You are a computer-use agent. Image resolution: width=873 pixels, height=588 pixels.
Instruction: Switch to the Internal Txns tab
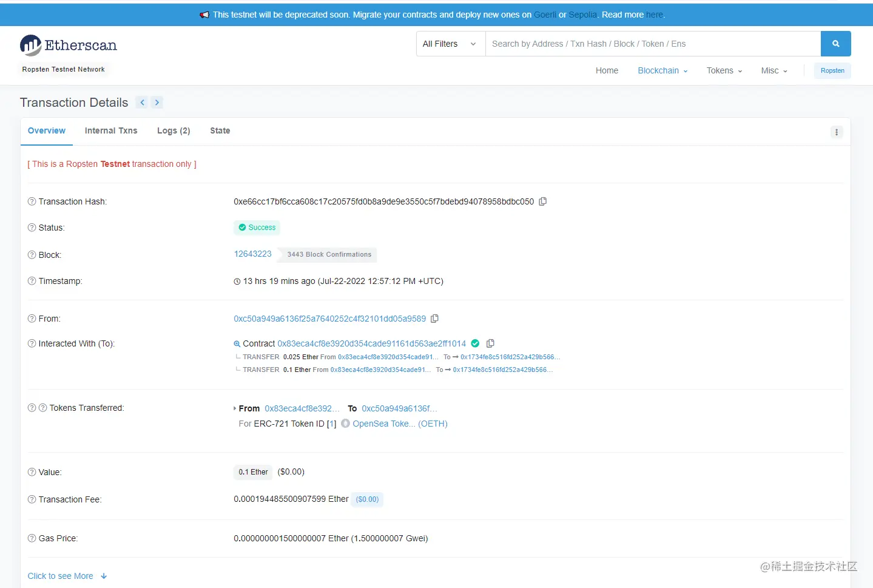point(111,130)
